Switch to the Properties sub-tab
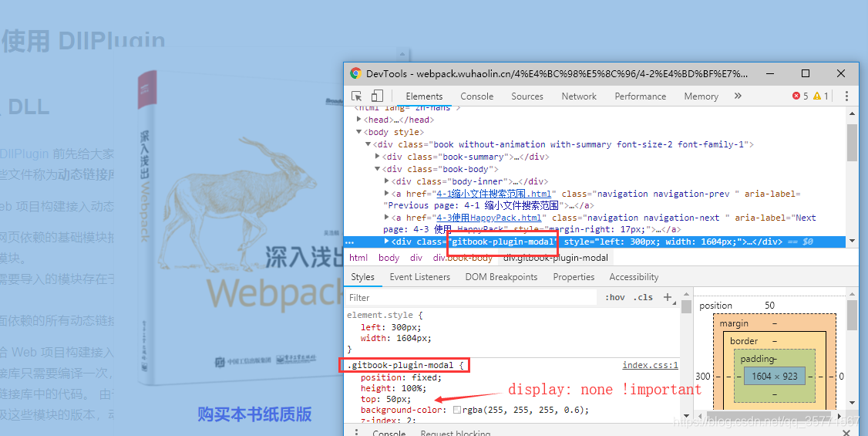 [x=574, y=276]
